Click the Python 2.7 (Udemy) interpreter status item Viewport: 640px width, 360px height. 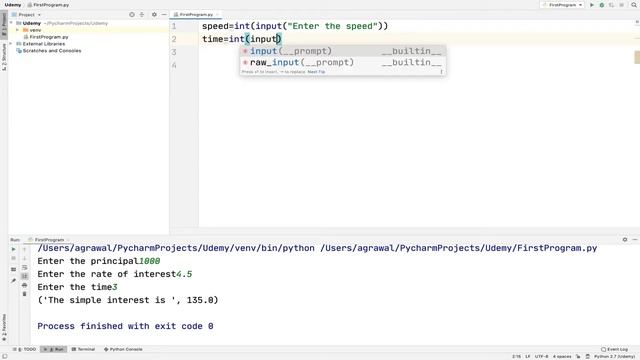pyautogui.click(x=614, y=356)
